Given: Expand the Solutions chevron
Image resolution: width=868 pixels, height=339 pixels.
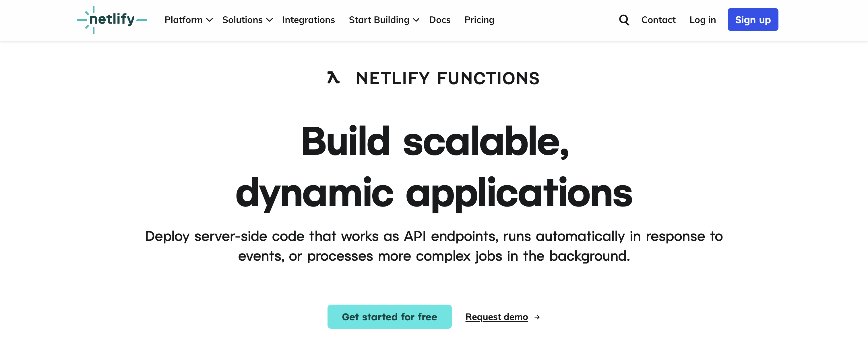Looking at the screenshot, I should coord(270,20).
